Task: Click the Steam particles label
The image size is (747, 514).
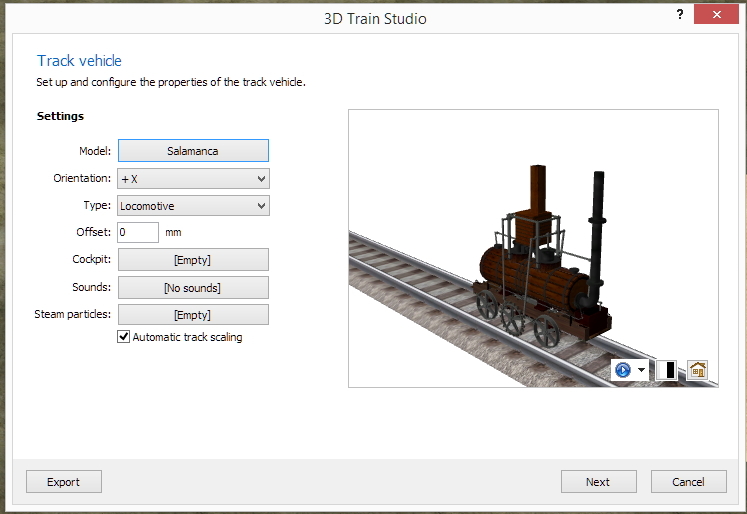Action: (x=72, y=314)
